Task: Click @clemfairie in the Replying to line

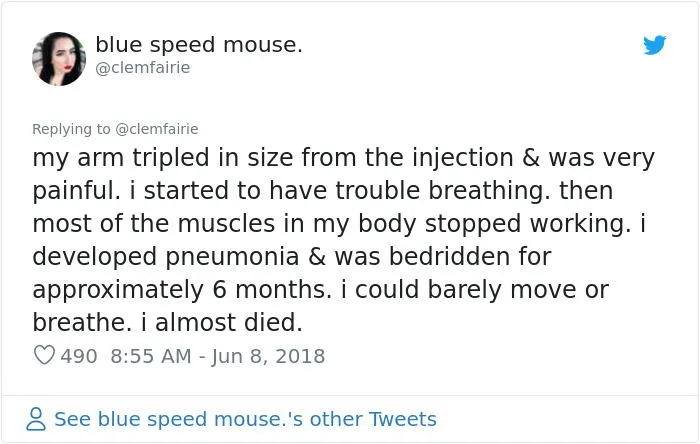Action: coord(157,129)
